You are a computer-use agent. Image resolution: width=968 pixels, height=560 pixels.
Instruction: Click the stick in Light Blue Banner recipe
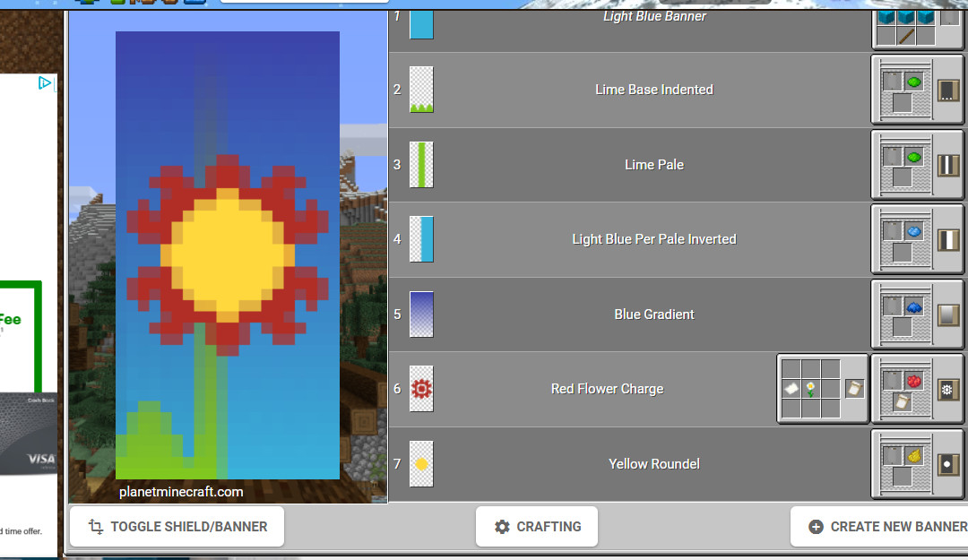(905, 36)
